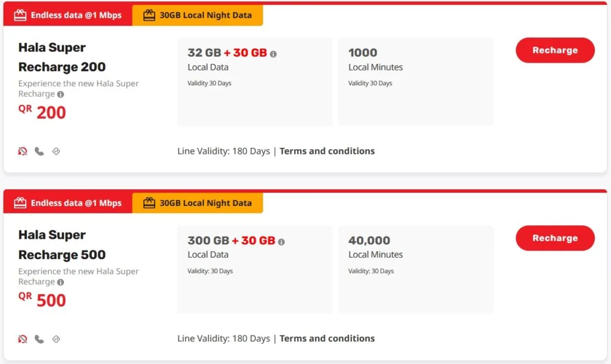Click the red no-renewal icon in Recharge 200 card

click(x=23, y=152)
